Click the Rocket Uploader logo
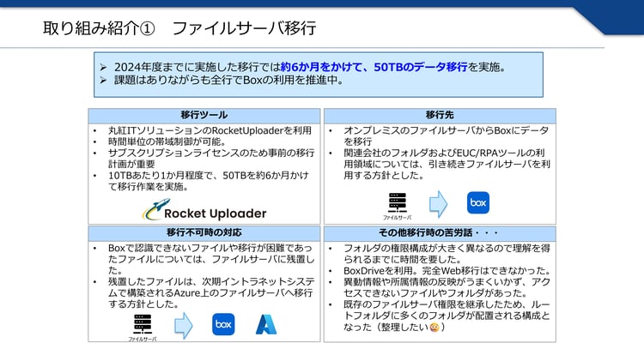 204,210
